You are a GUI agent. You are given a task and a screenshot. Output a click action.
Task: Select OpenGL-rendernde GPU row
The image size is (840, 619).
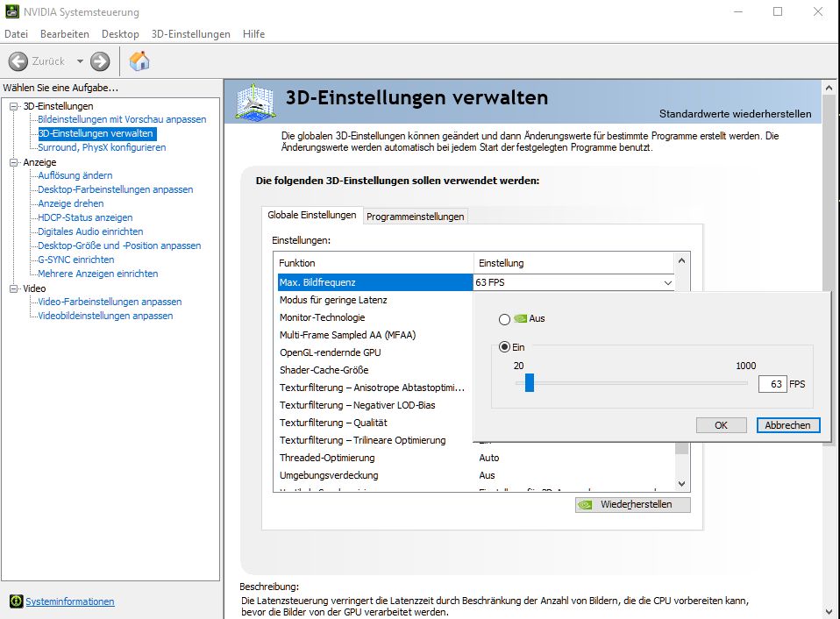[375, 352]
